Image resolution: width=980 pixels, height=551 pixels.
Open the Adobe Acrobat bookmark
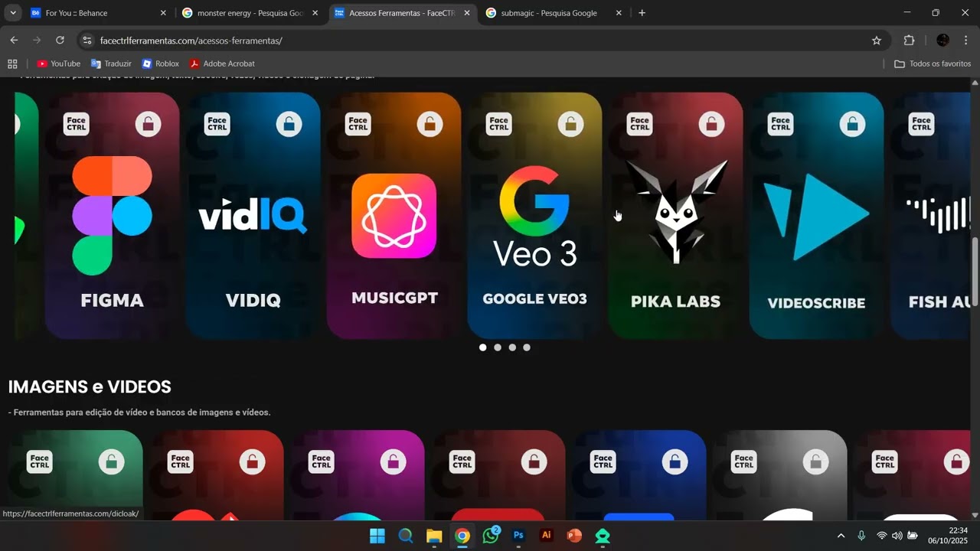tap(222, 64)
